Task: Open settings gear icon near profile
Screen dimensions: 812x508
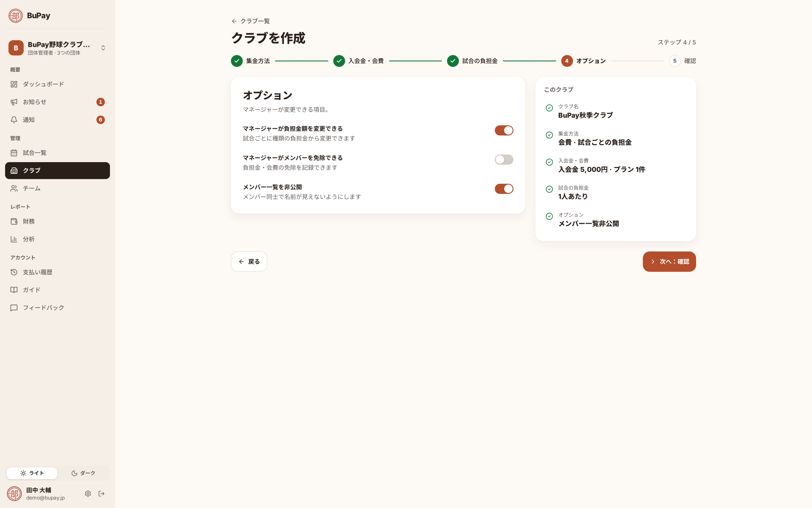Action: pyautogui.click(x=88, y=494)
